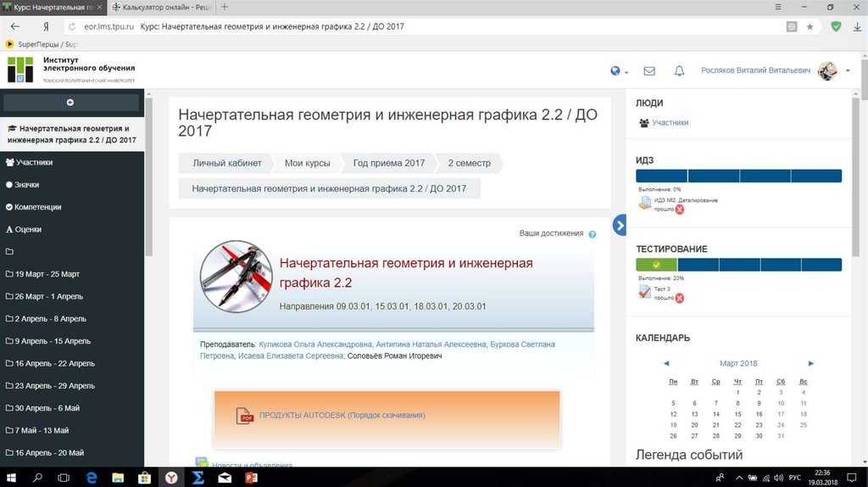Launch PowerPoint from the Windows taskbar
Viewport: 868px width, 487px height.
pos(250,478)
